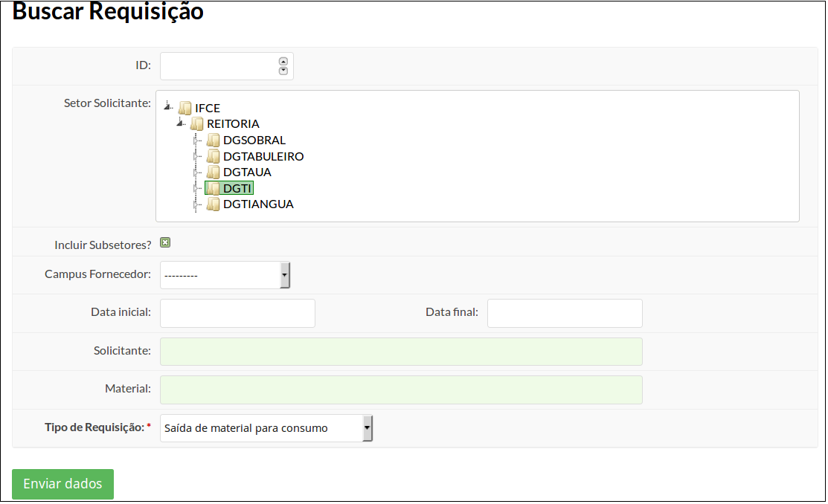The width and height of the screenshot is (828, 504).
Task: Click the DGTAUA folder icon
Action: pos(214,172)
